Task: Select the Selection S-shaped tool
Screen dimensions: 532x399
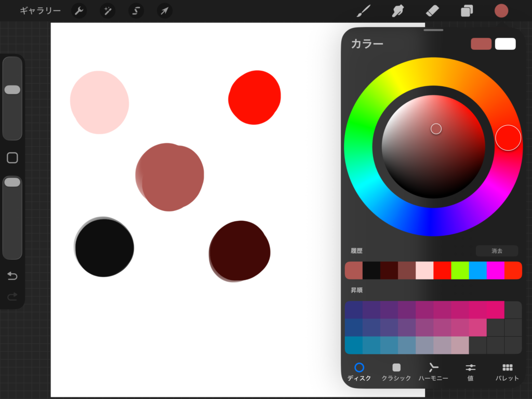Action: [x=136, y=11]
